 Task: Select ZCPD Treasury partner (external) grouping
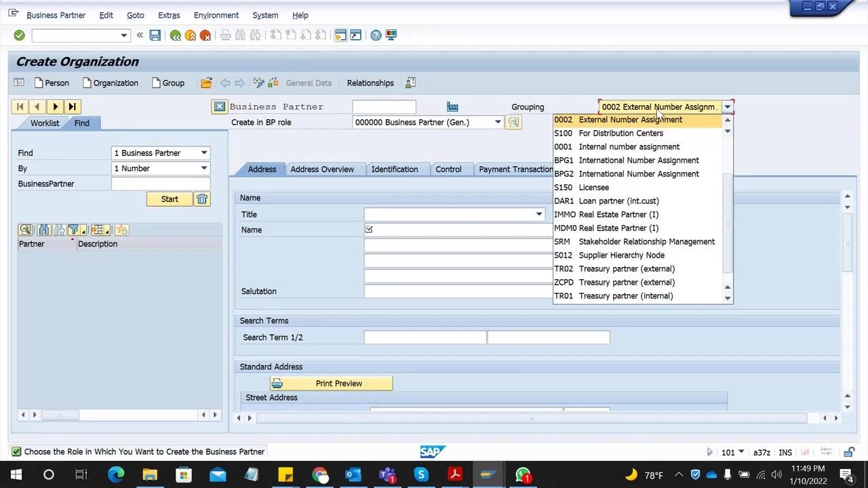pos(637,282)
